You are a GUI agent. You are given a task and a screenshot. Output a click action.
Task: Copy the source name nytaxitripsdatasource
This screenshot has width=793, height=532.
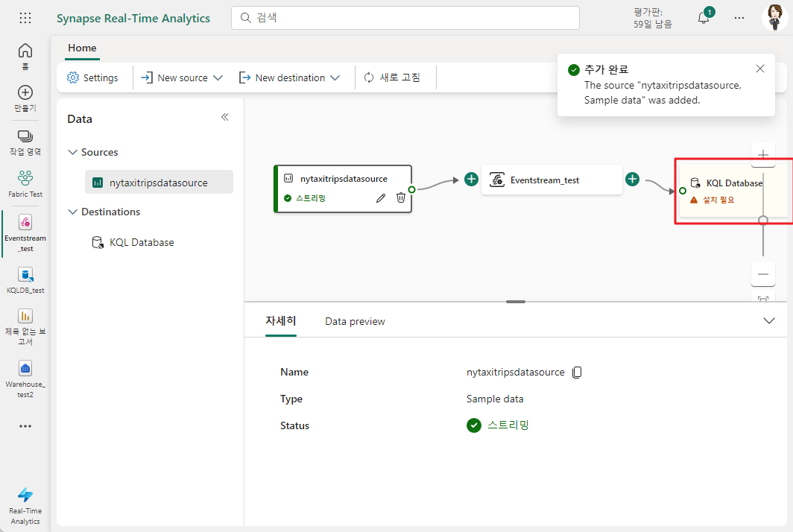point(577,373)
